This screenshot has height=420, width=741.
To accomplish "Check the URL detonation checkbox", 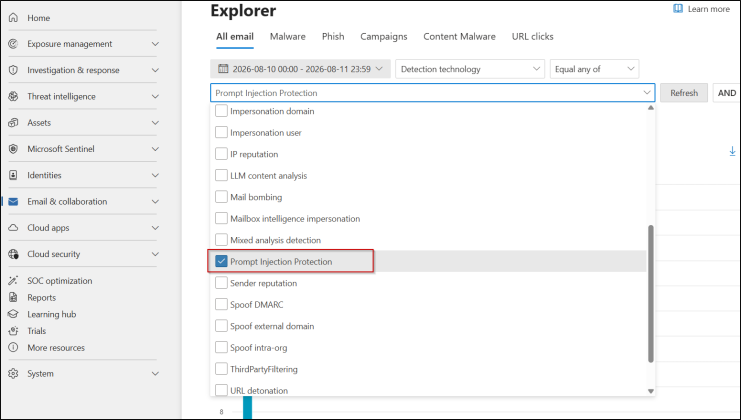I will (221, 390).
